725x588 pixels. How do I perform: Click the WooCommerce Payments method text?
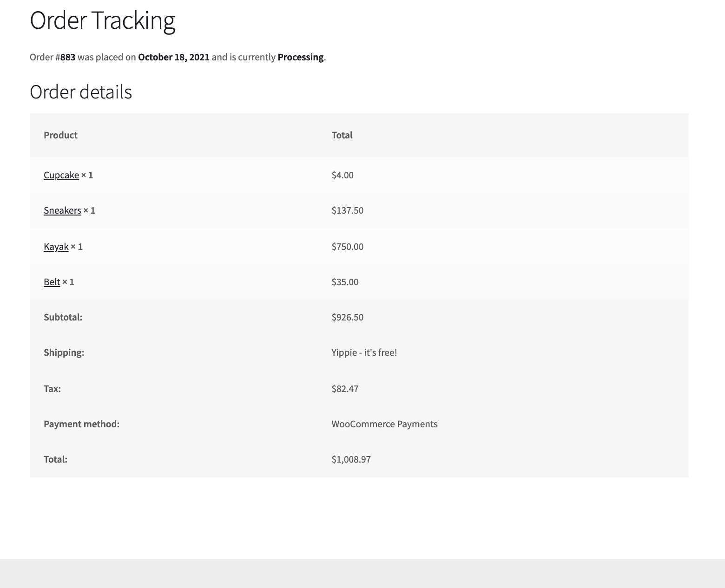click(384, 424)
